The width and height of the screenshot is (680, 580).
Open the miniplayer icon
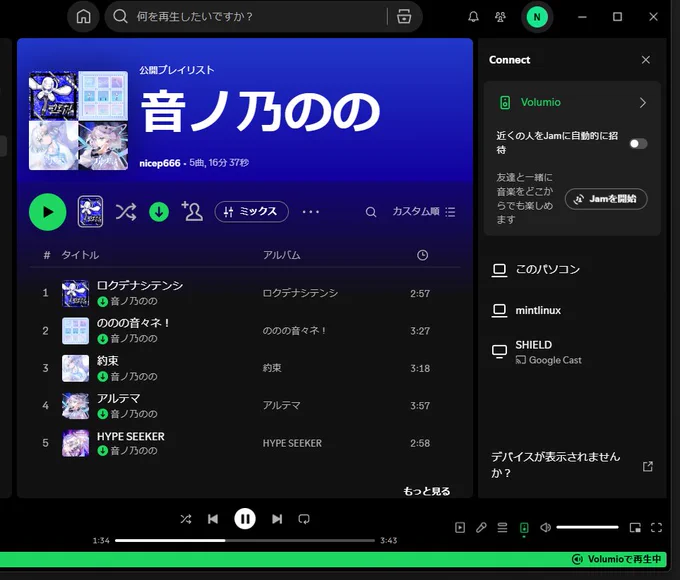click(635, 528)
